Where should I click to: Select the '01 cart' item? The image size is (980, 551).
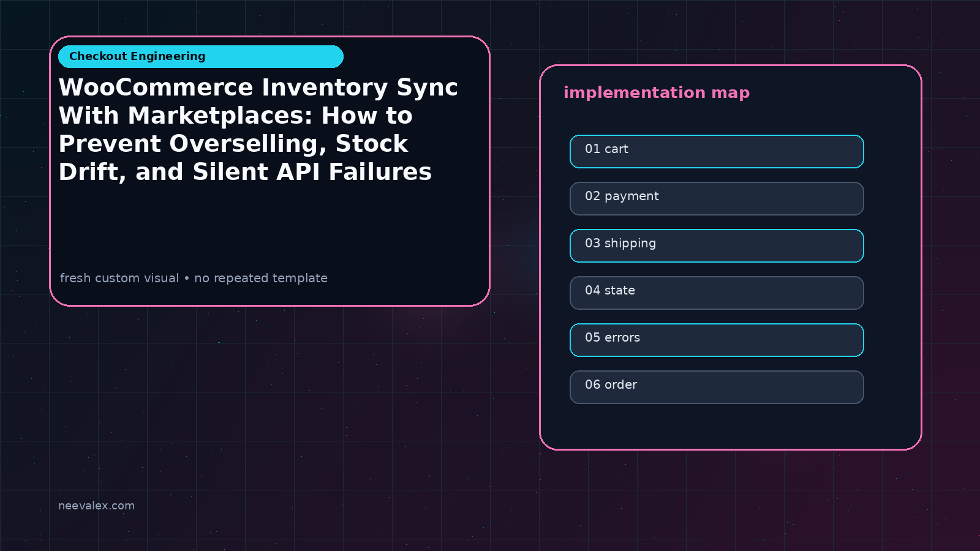pos(717,151)
